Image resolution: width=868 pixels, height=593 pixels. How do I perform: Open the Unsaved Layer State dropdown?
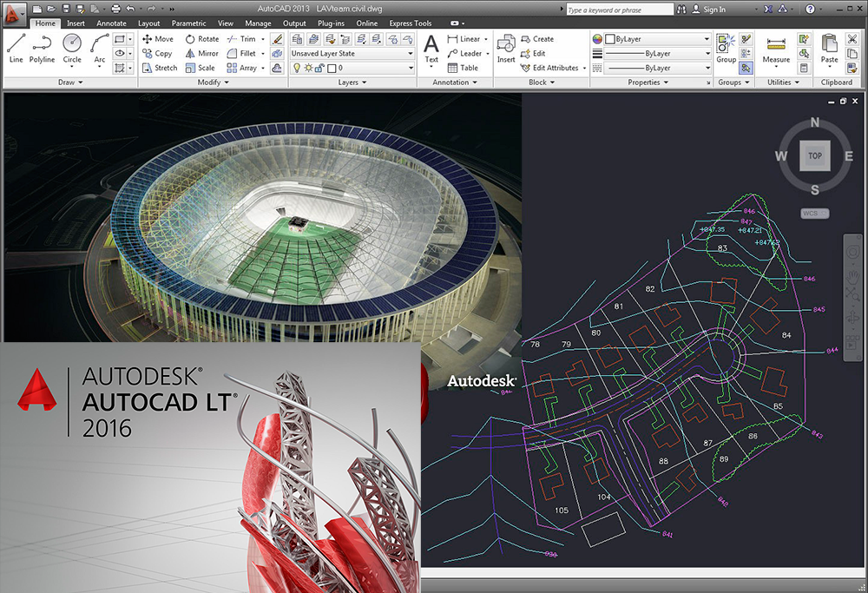tap(352, 53)
